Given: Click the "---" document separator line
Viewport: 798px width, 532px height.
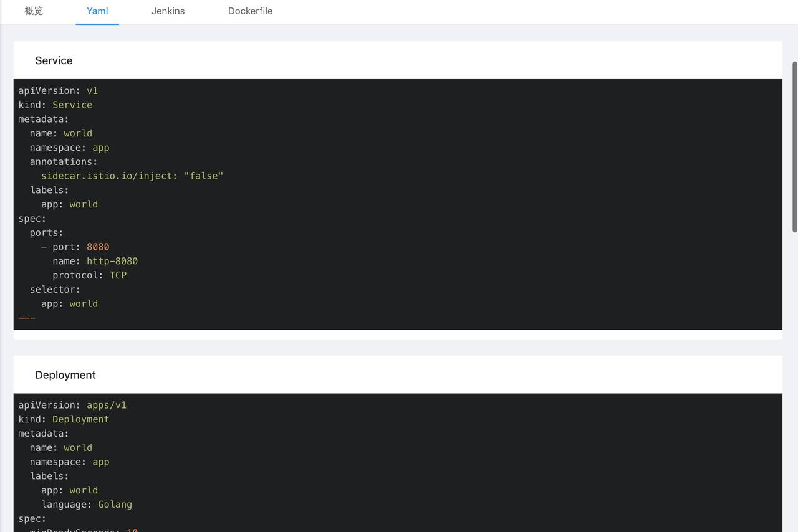Looking at the screenshot, I should 27,318.
